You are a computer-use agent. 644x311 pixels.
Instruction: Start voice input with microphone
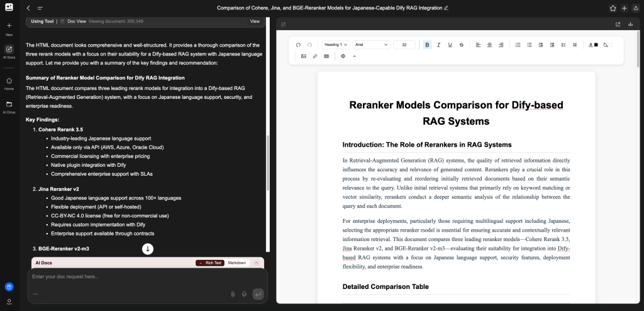(245, 294)
